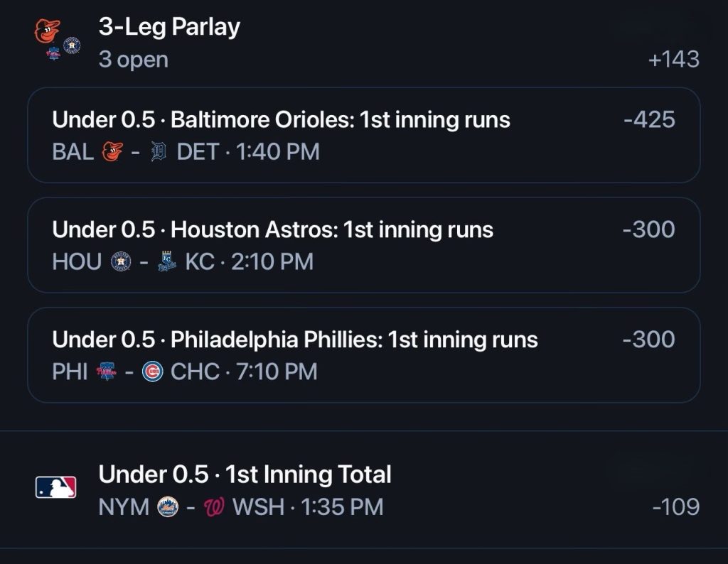
Task: Click the Royals icon next to KC
Action: [x=166, y=261]
